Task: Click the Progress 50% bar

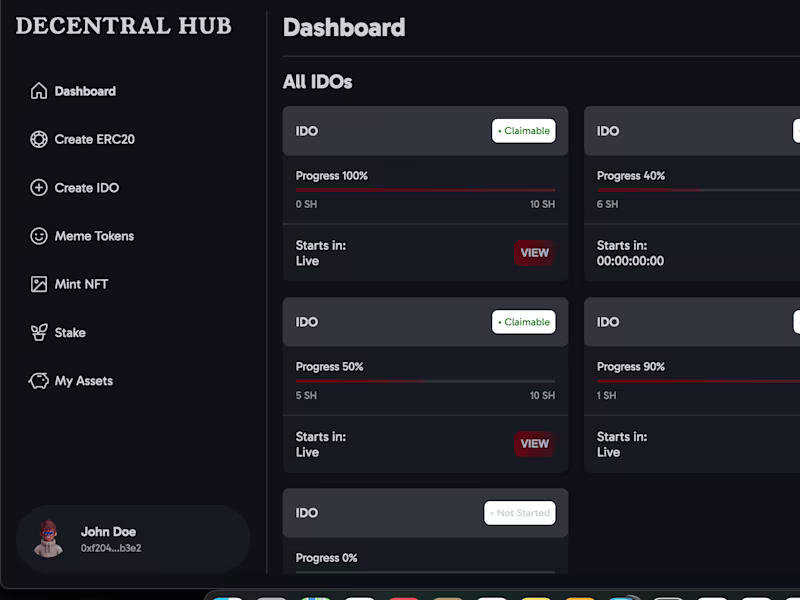Action: 425,380
